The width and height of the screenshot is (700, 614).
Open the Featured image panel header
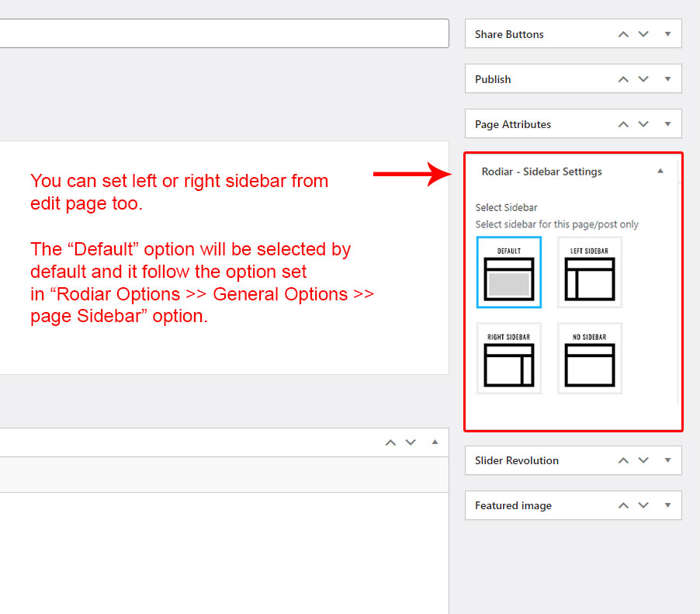click(x=514, y=505)
